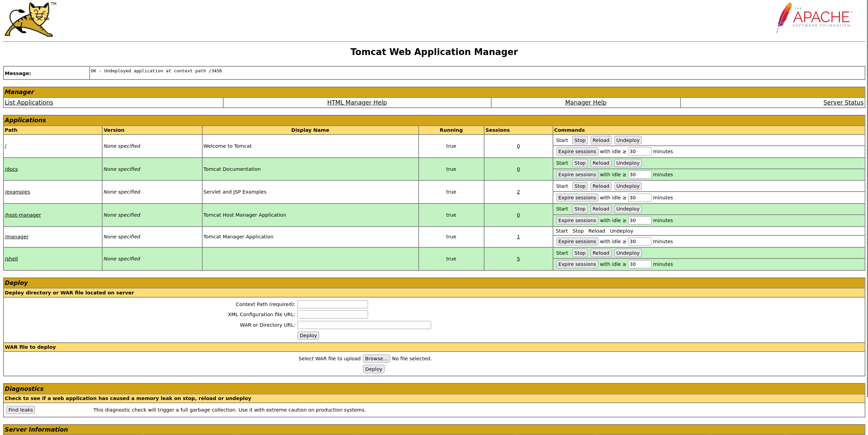Stop the root "Welcome to Tomcat" application
This screenshot has width=868, height=435.
(x=580, y=140)
